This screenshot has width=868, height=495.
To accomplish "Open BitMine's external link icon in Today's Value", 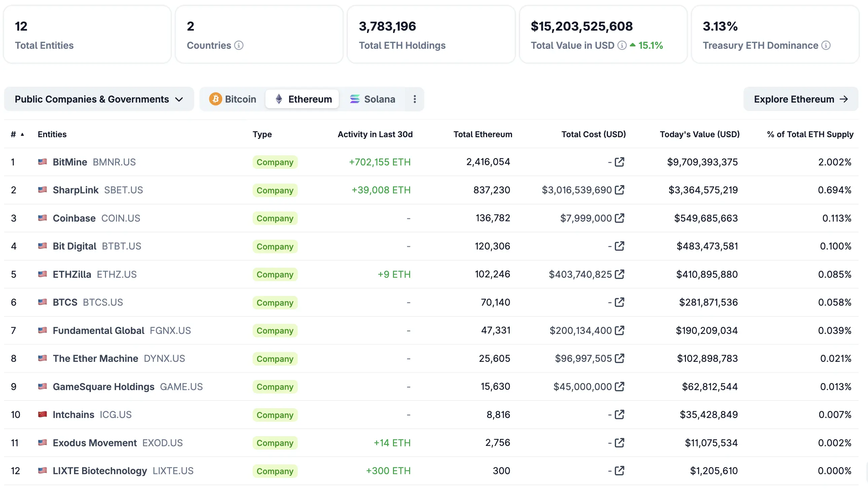I will (x=620, y=162).
